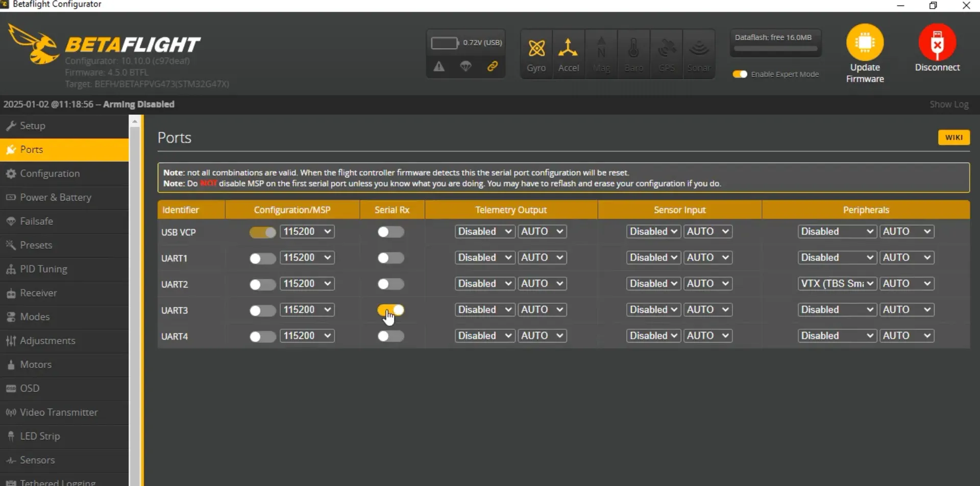
Task: Toggle Serial Rx on USB VCP
Action: pos(390,232)
